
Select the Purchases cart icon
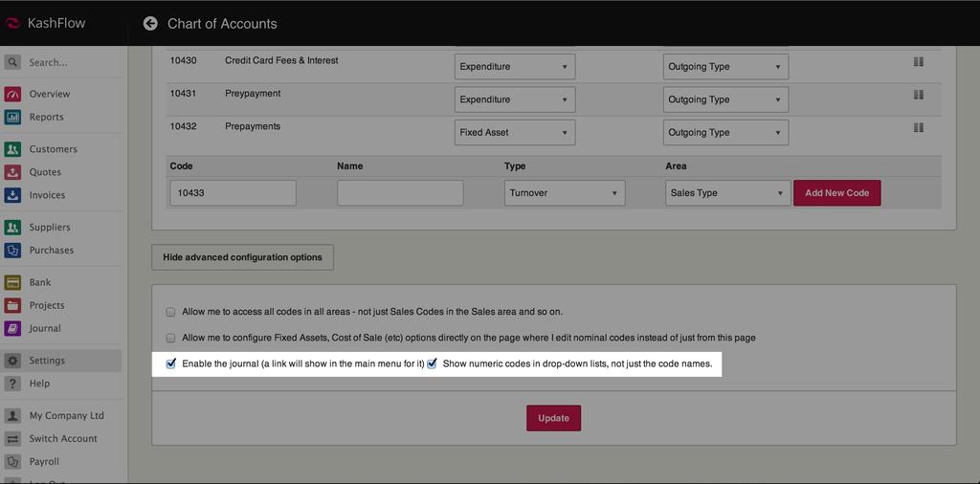(12, 251)
